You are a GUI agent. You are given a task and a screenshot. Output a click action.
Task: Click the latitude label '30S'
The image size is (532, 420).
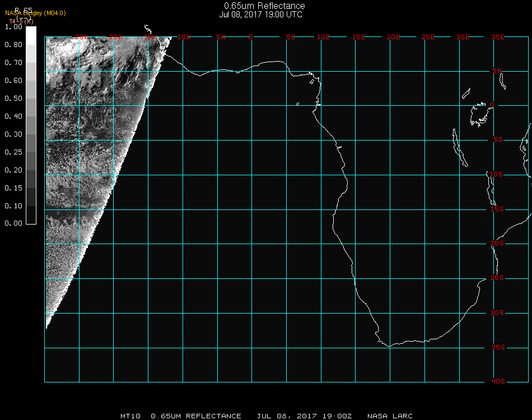497,313
